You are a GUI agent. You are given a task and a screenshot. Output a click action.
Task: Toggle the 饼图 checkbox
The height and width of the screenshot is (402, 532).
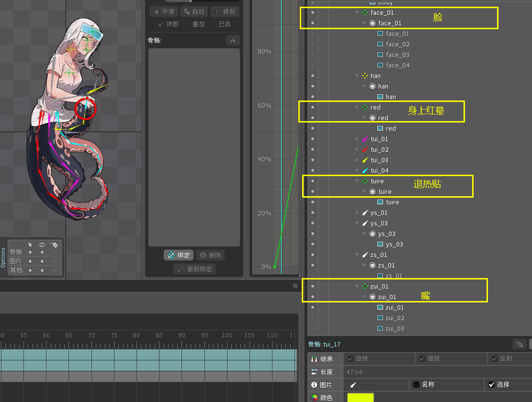pyautogui.click(x=161, y=24)
